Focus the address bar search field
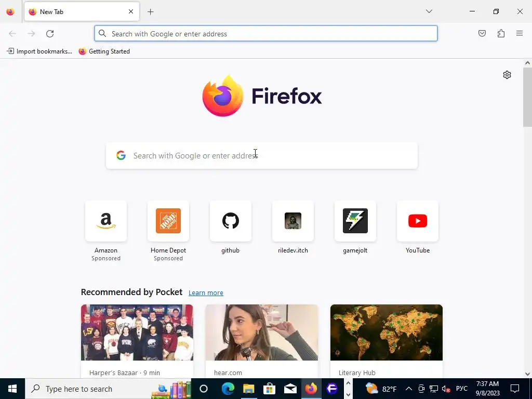This screenshot has height=399, width=532. pyautogui.click(x=266, y=34)
